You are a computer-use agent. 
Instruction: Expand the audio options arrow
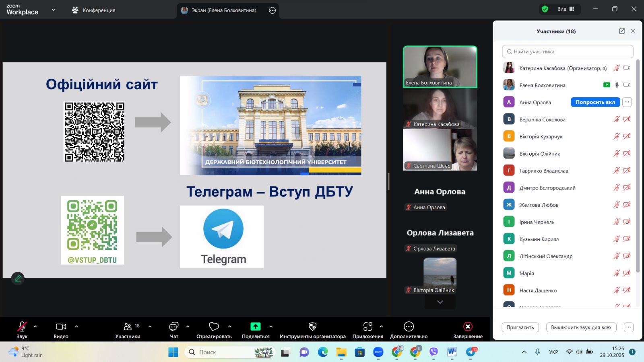(x=35, y=327)
